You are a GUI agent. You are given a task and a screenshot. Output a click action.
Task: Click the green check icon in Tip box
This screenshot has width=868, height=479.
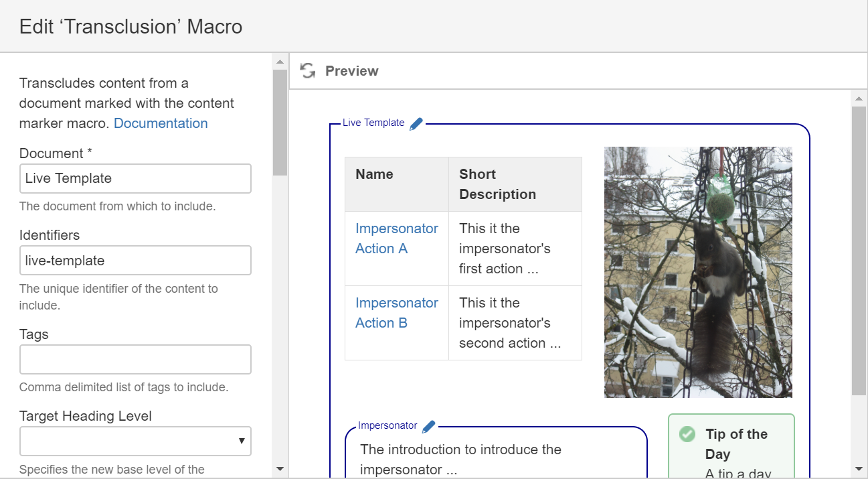pyautogui.click(x=687, y=434)
